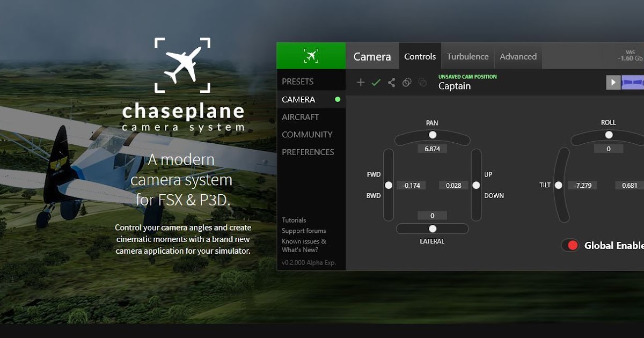Image resolution: width=644 pixels, height=338 pixels.
Task: Click the play arrow icon near the thumbnail
Action: click(x=612, y=82)
